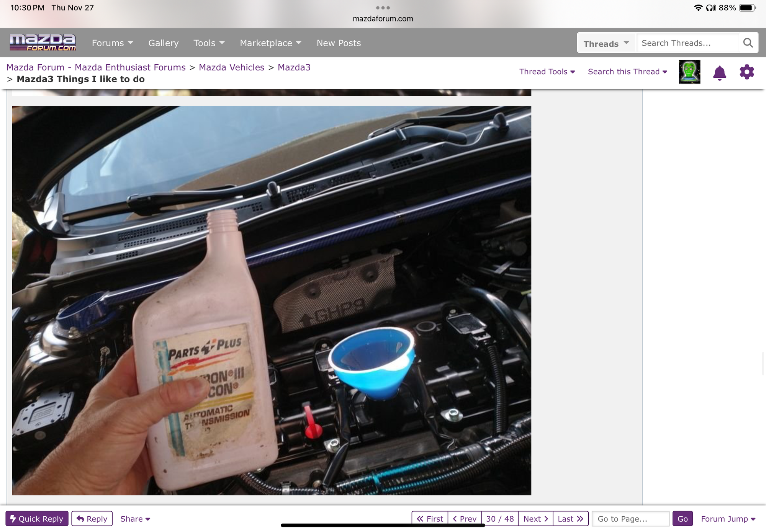Open notifications bell icon

719,72
